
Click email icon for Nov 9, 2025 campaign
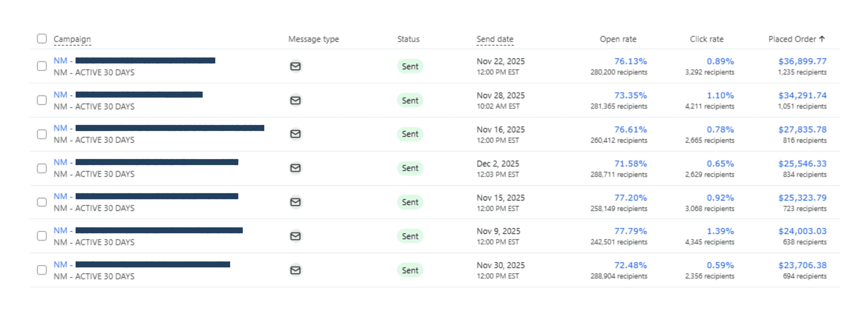point(295,236)
